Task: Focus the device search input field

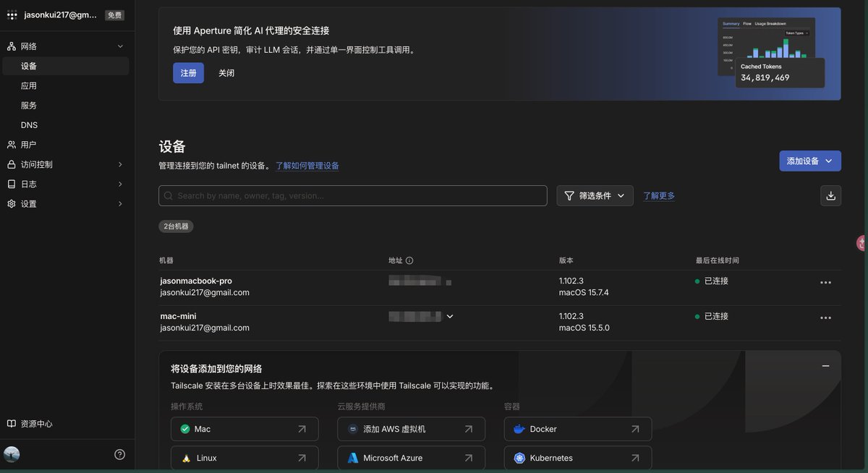Action: click(x=353, y=195)
